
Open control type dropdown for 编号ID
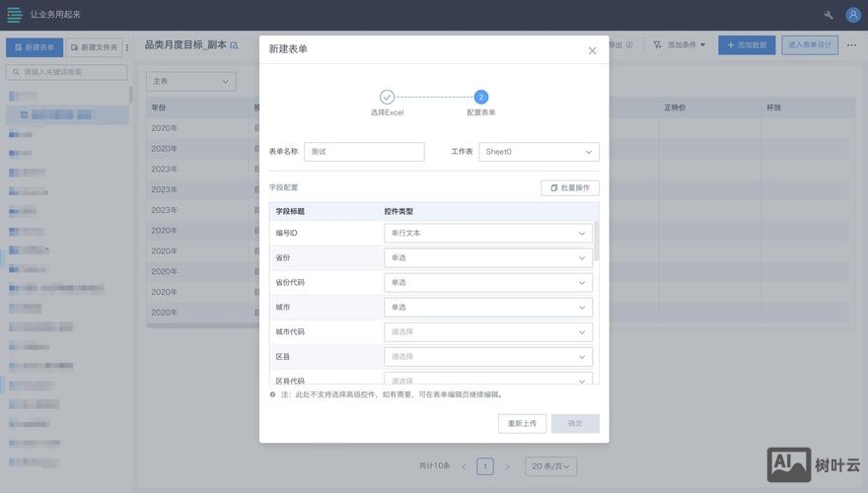point(487,233)
